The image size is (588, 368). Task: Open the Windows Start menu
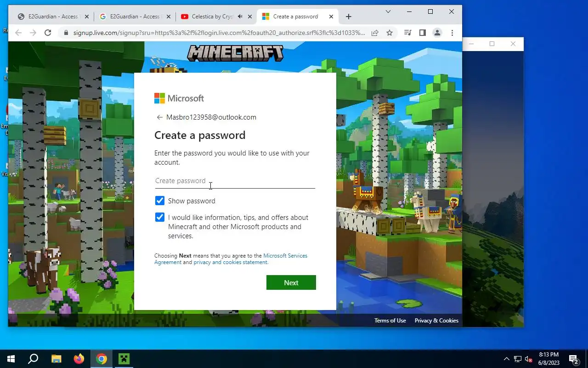11,359
